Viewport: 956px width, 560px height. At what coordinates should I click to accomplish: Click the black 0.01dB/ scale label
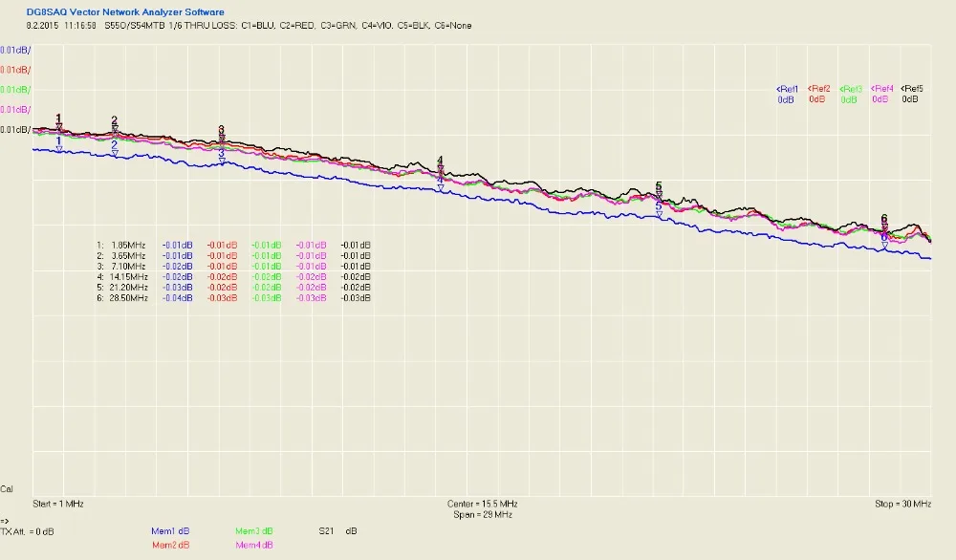tap(15, 130)
